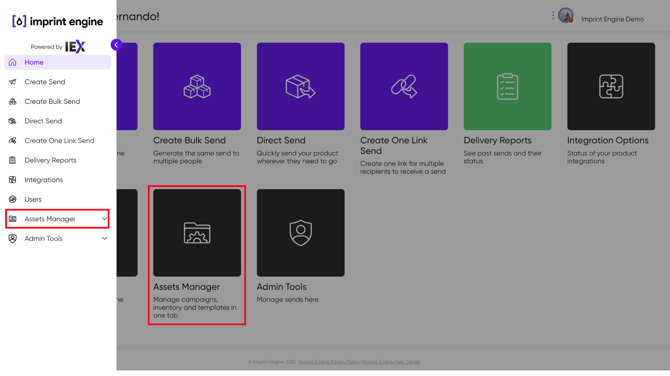
Task: Click the user profile avatar
Action: point(566,16)
